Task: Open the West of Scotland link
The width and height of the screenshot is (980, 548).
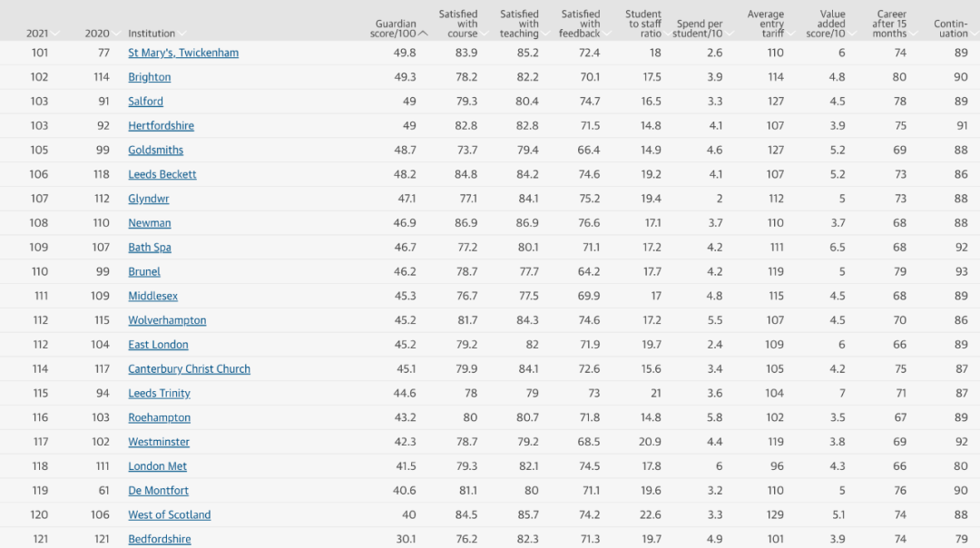Action: pyautogui.click(x=170, y=514)
